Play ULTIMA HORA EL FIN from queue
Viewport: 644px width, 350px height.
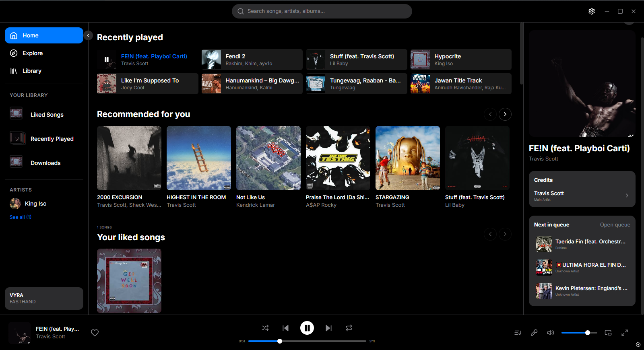pyautogui.click(x=582, y=268)
